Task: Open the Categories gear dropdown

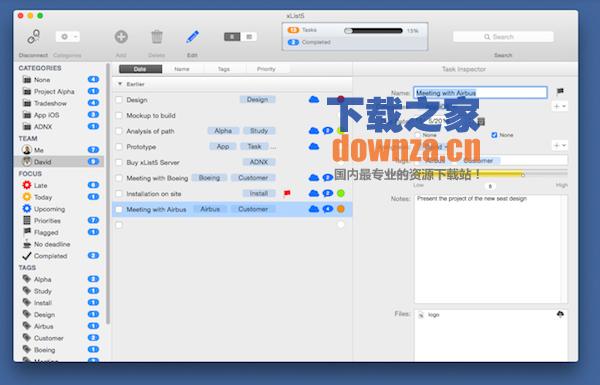Action: pyautogui.click(x=68, y=37)
